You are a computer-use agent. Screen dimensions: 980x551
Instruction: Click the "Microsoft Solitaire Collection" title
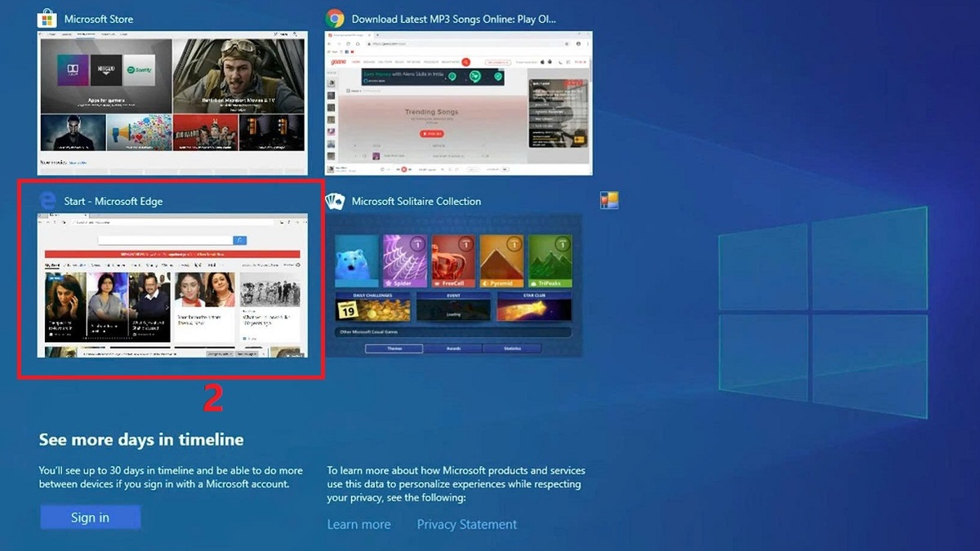point(416,201)
